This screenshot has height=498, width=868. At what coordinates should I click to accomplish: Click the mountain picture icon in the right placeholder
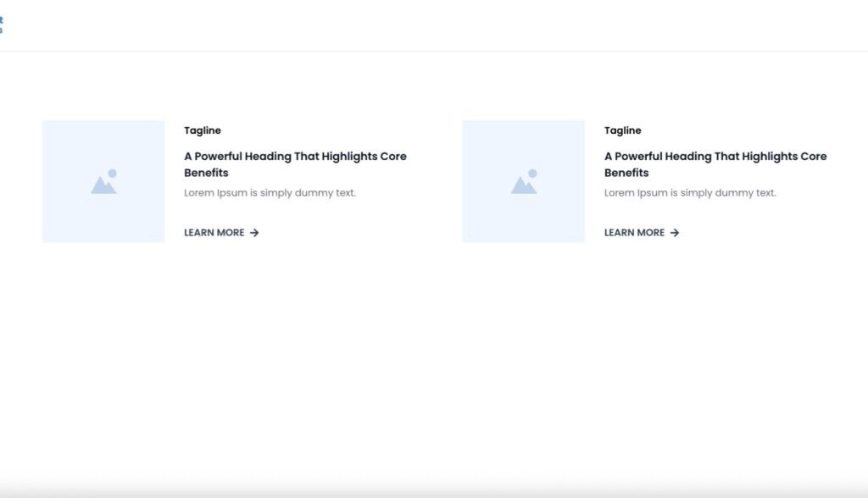[x=524, y=181]
